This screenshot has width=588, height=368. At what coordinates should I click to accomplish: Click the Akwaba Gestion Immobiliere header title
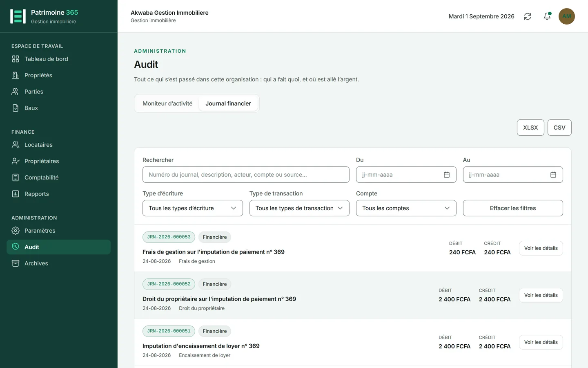(x=169, y=13)
